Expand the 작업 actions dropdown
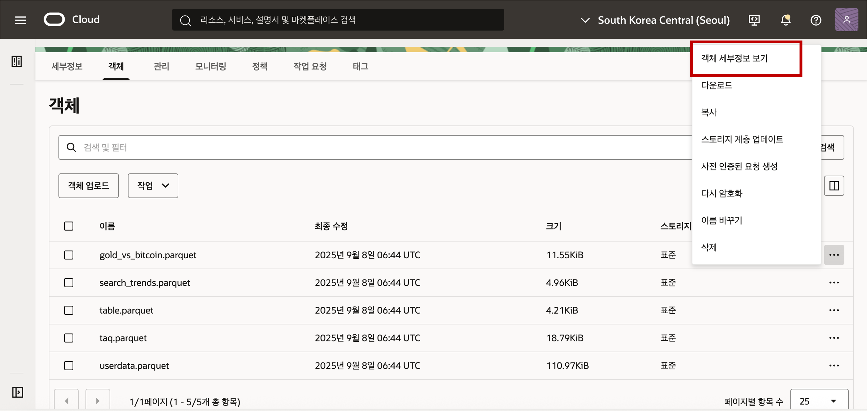868x411 pixels. pos(153,186)
